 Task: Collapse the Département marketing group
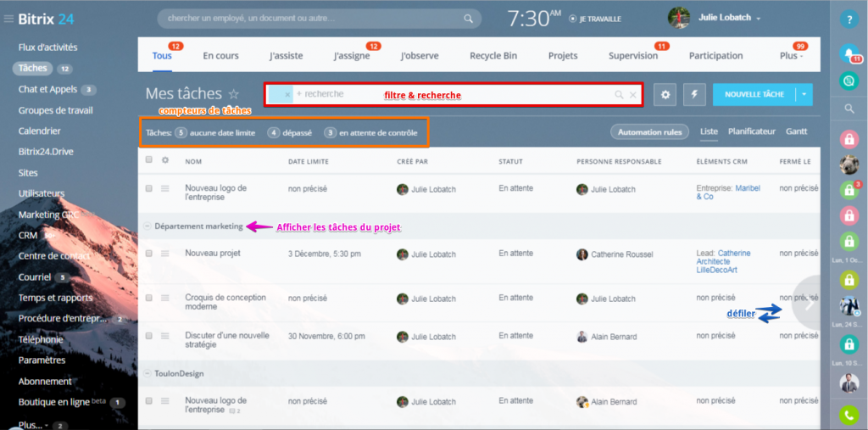point(147,226)
